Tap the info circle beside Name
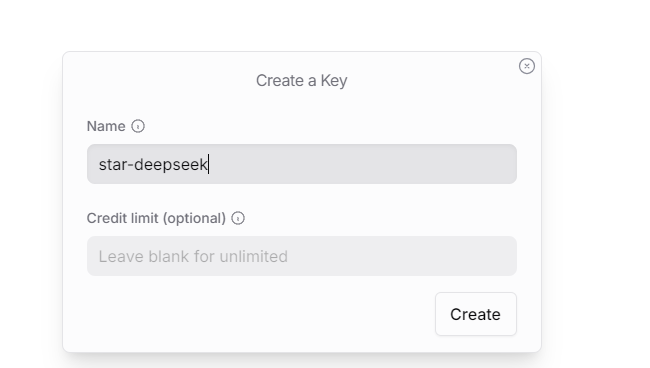The height and width of the screenshot is (368, 650). pos(138,126)
